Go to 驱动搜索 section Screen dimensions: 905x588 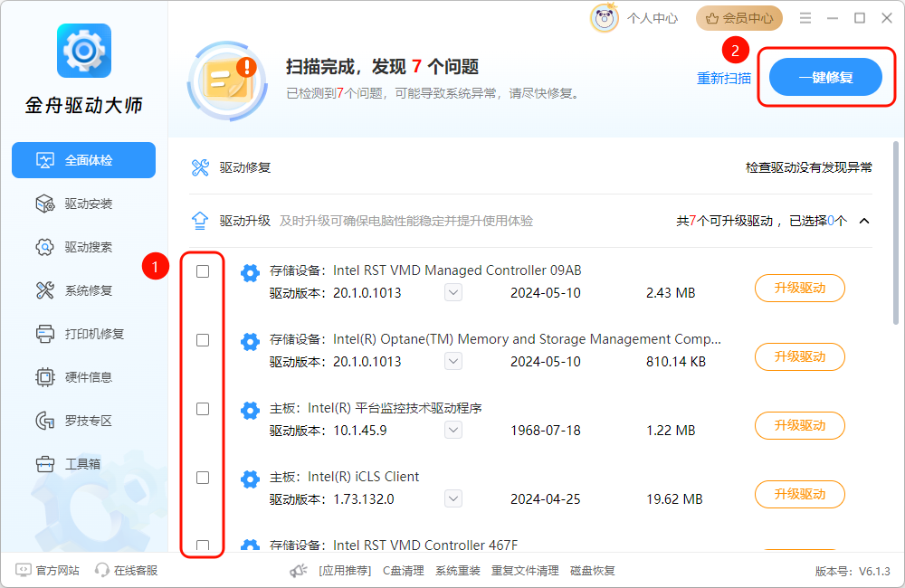coord(83,247)
